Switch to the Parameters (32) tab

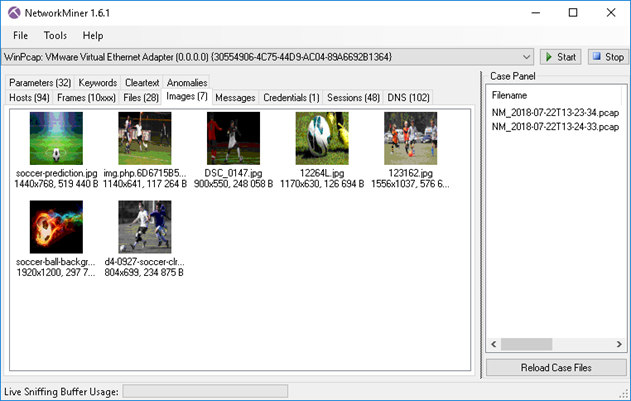40,83
